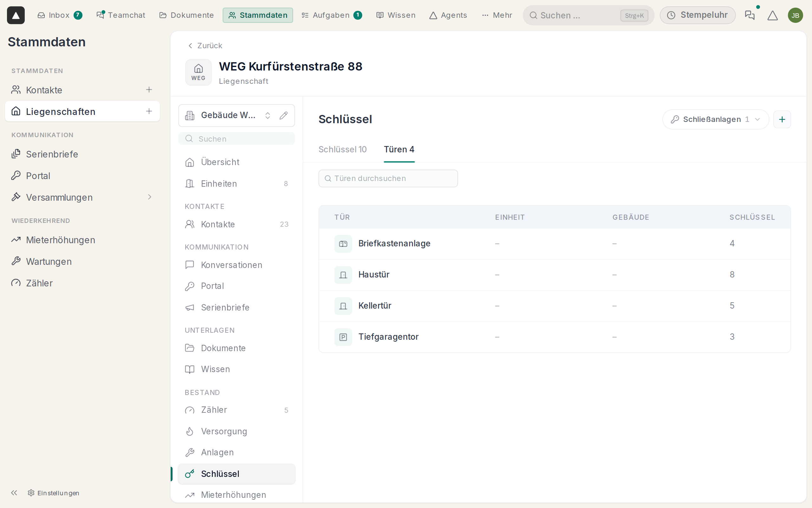Screen dimensions: 812x508
Task: Open Zähler in the property sidebar
Action: [236, 410]
